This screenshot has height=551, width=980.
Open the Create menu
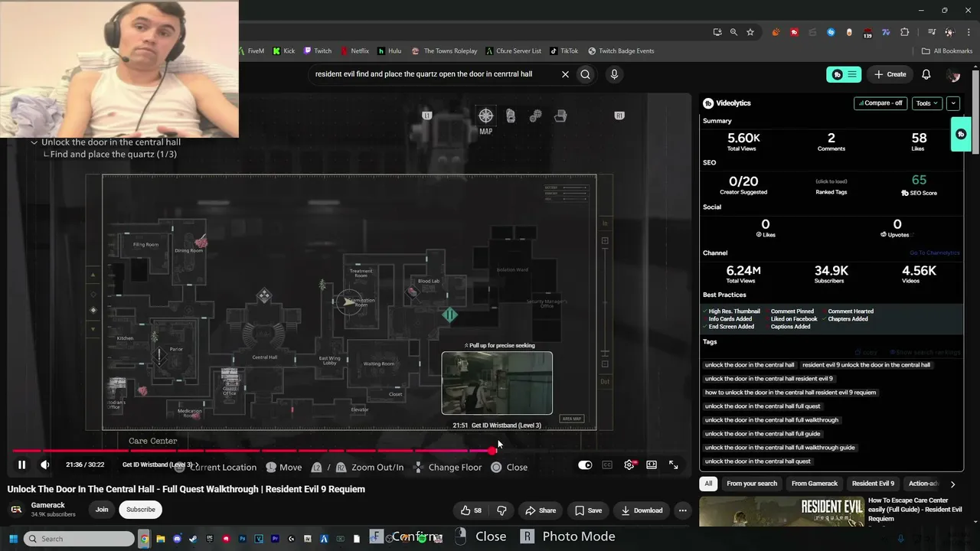tap(890, 74)
